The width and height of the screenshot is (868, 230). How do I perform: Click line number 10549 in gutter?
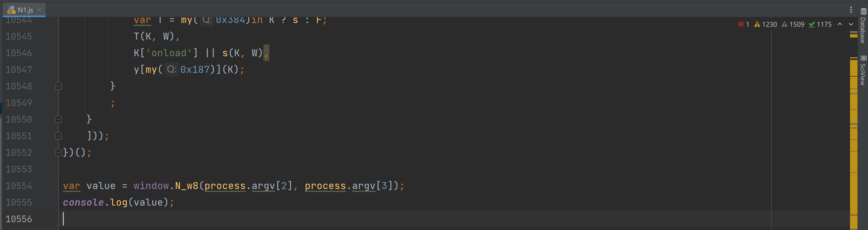tap(19, 103)
